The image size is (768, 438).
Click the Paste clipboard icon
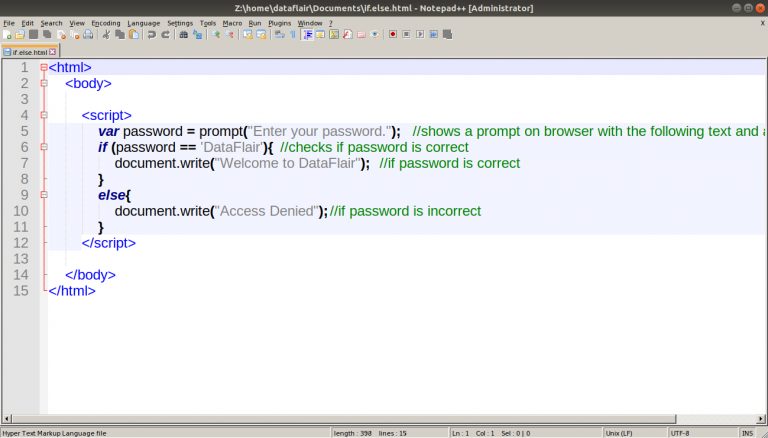click(x=134, y=34)
